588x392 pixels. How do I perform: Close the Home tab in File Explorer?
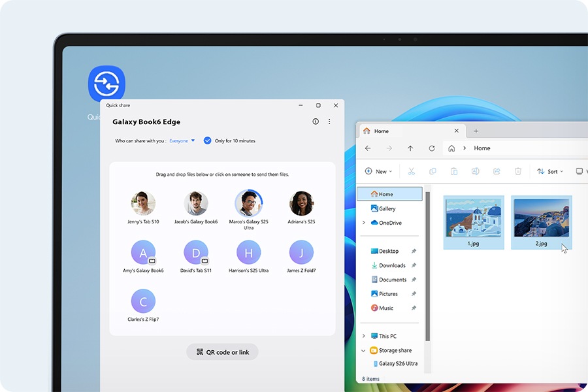point(457,131)
